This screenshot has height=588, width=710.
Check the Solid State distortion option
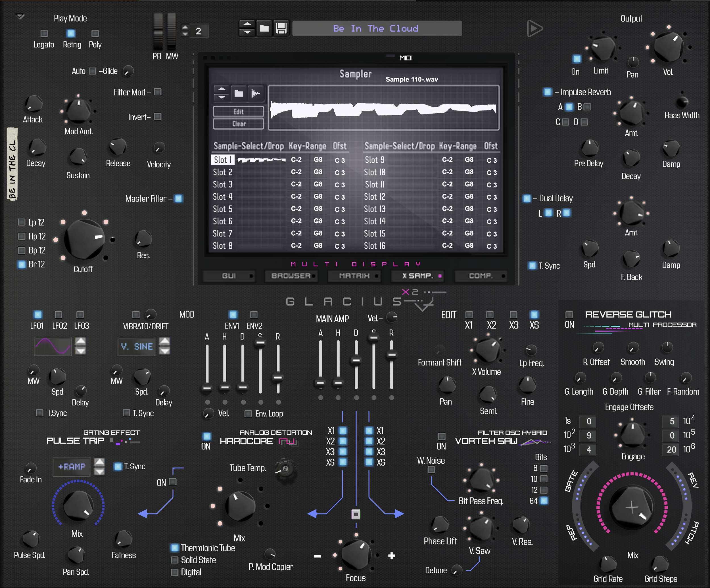pos(175,560)
